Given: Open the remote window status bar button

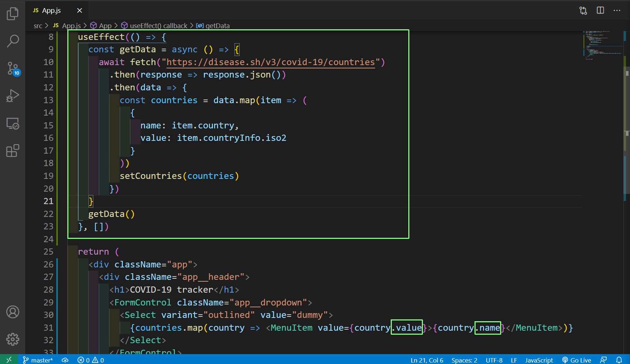Looking at the screenshot, I should coord(9,360).
